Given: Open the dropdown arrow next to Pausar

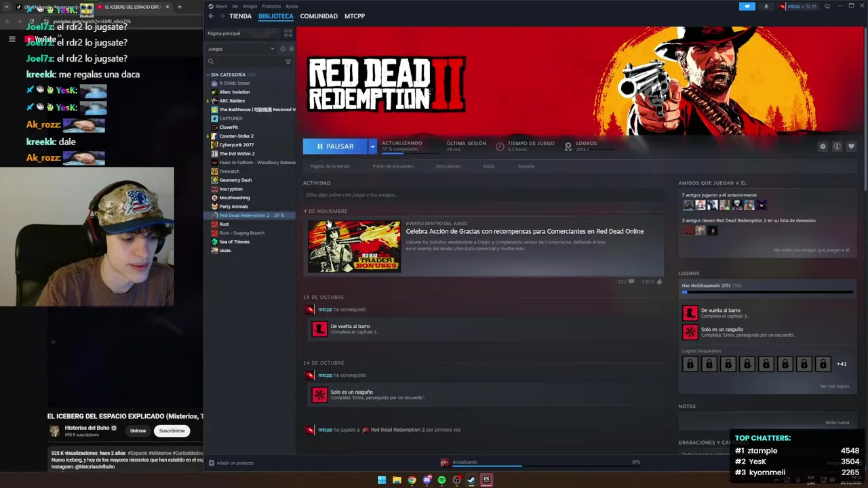Looking at the screenshot, I should tap(372, 146).
